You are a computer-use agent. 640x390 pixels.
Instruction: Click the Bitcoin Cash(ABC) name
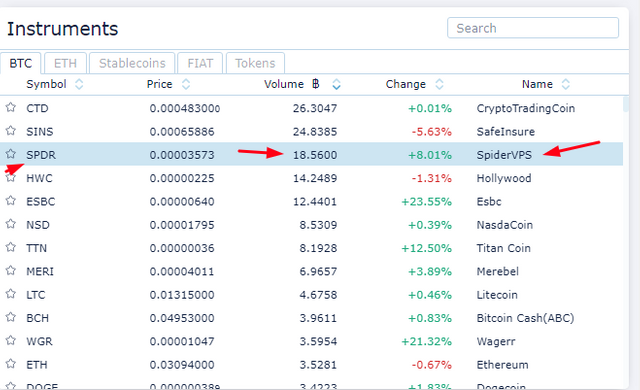tap(525, 318)
